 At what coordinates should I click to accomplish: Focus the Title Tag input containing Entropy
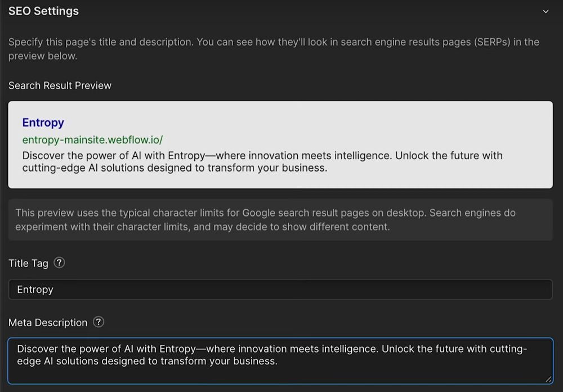[281, 289]
